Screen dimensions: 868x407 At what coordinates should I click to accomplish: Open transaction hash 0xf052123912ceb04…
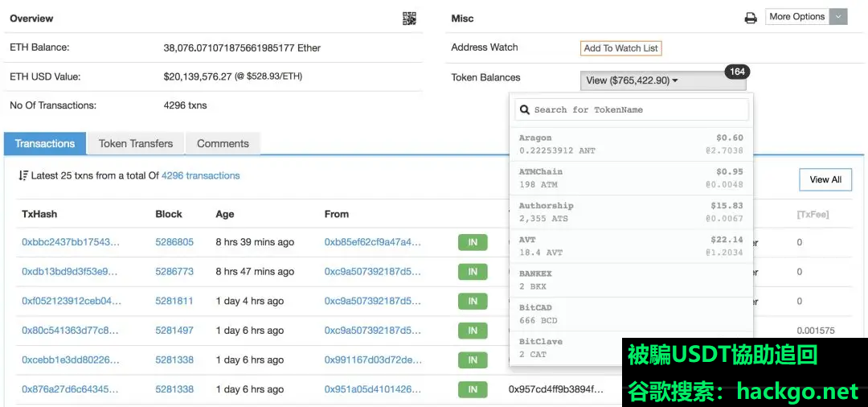click(x=72, y=301)
